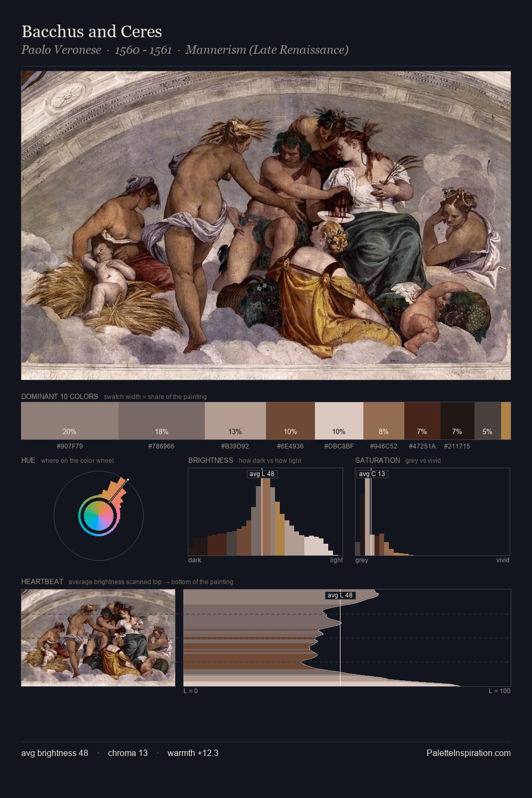This screenshot has width=532, height=798.
Task: Choose the pale 10% swatch #DBC8BF
Action: point(339,421)
